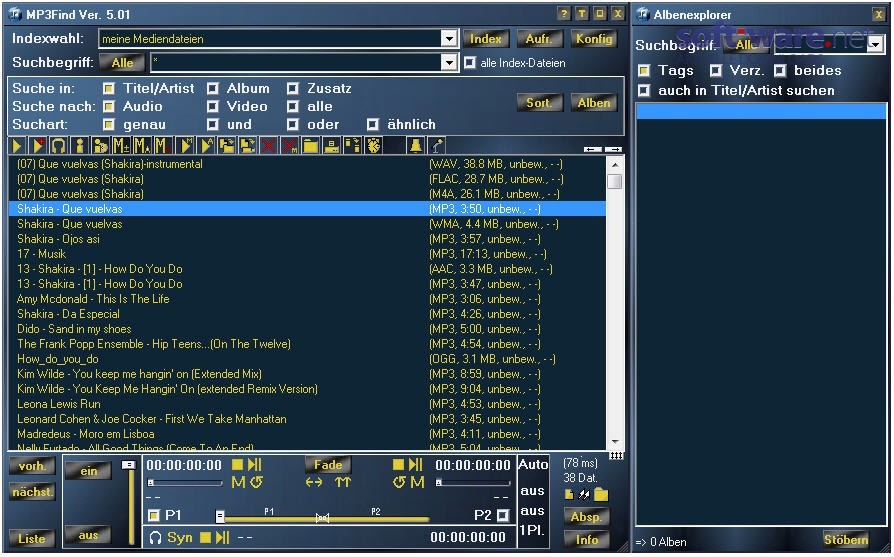894x557 pixels.
Task: Click the player 1 position slider
Action: (x=184, y=483)
